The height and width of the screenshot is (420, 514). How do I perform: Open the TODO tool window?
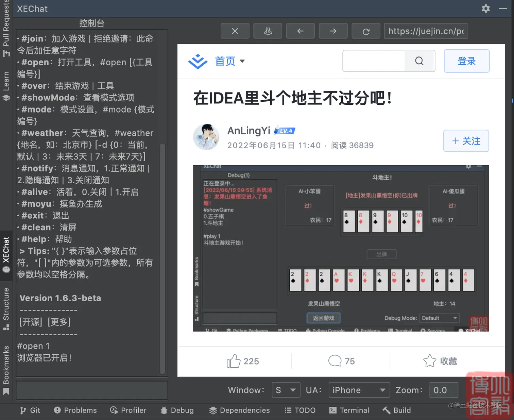coord(300,410)
